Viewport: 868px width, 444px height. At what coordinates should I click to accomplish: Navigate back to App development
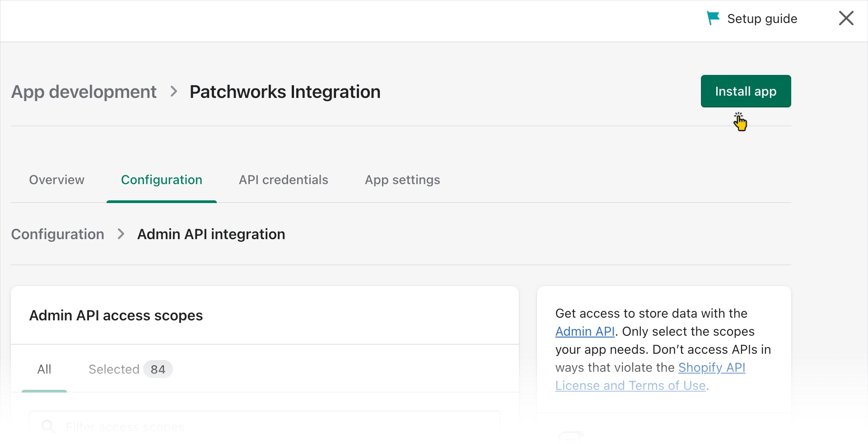[x=84, y=92]
